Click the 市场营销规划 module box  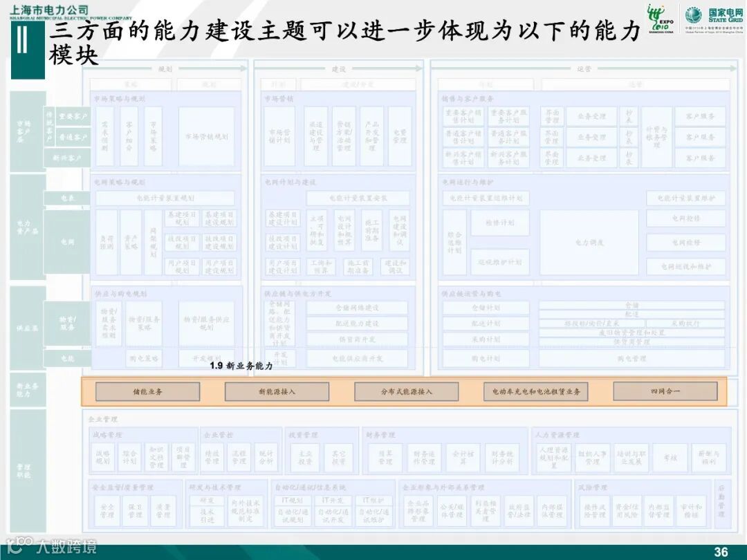[x=207, y=136]
